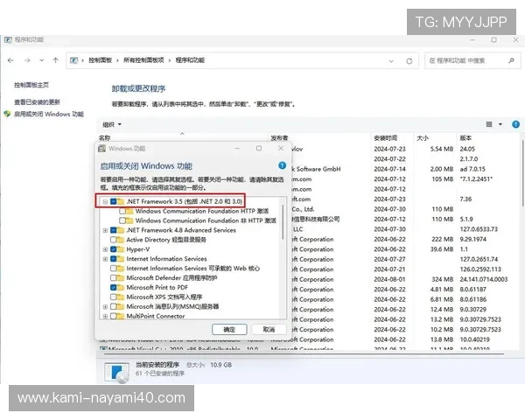525x420 pixels.
Task: Open the 控制面板 breadcrumb
Action: pyautogui.click(x=100, y=60)
